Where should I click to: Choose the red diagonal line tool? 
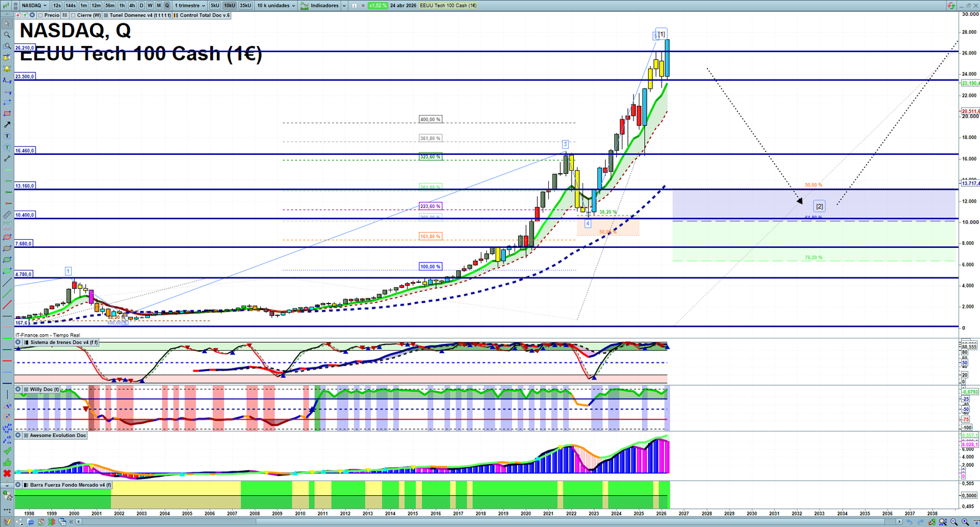[x=7, y=305]
